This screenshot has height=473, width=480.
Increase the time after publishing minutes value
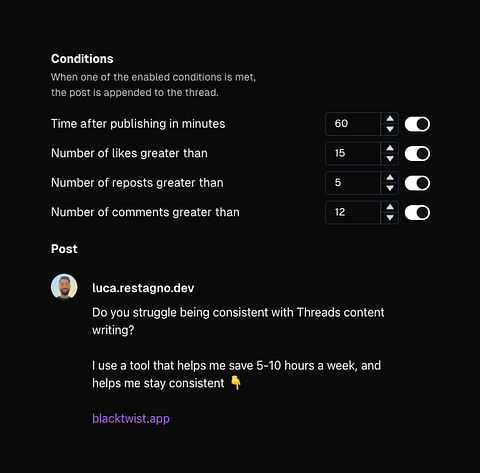[x=390, y=119]
